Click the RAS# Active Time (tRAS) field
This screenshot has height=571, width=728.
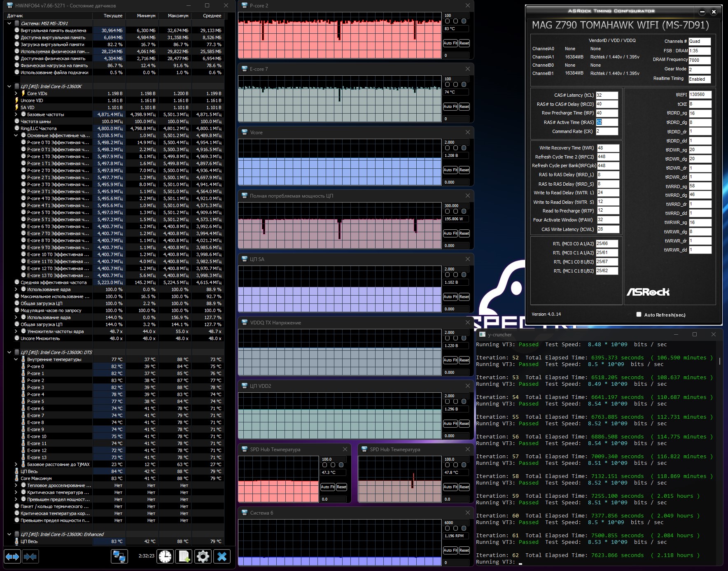tap(607, 122)
